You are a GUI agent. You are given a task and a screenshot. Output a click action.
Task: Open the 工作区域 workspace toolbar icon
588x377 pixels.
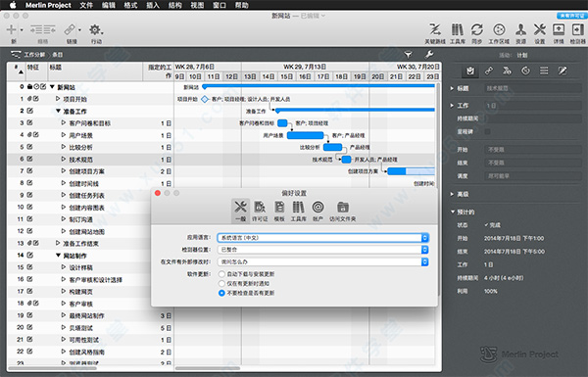[499, 29]
